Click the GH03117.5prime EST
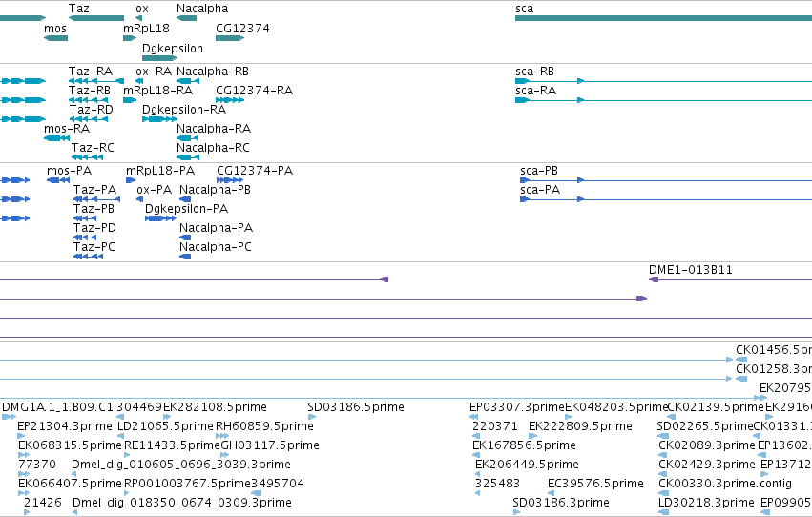The width and height of the screenshot is (812, 517). click(x=225, y=455)
